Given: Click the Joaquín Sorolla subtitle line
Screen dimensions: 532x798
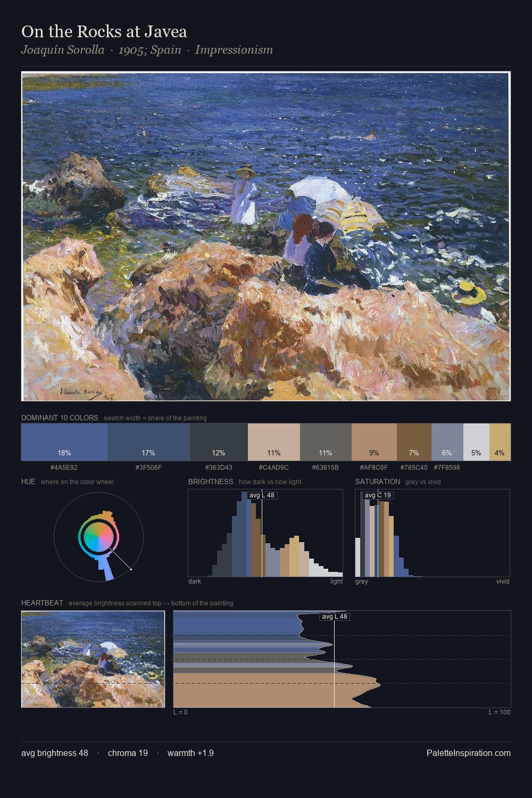Looking at the screenshot, I should click(147, 50).
